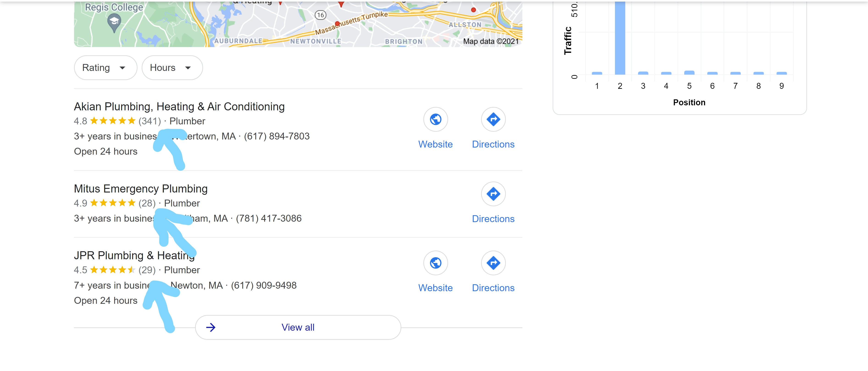868x371 pixels.
Task: Click the Route 16 shield on the map
Action: pos(320,15)
